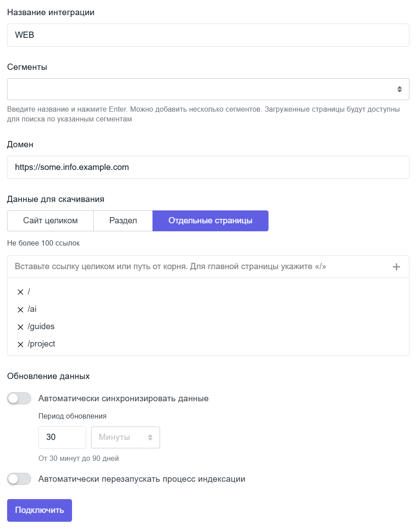Screen dimensions: 417x532
Task: Focus the link paste input field
Action: click(x=196, y=266)
